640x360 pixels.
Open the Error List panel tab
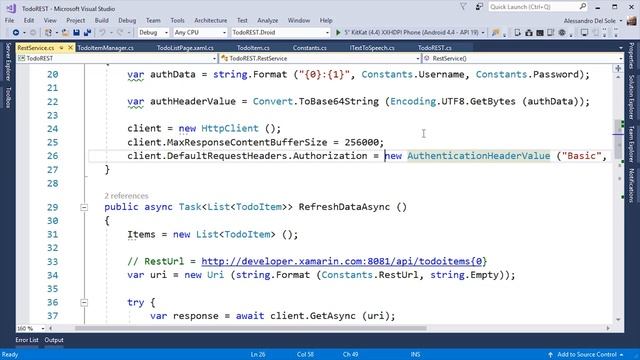27,340
